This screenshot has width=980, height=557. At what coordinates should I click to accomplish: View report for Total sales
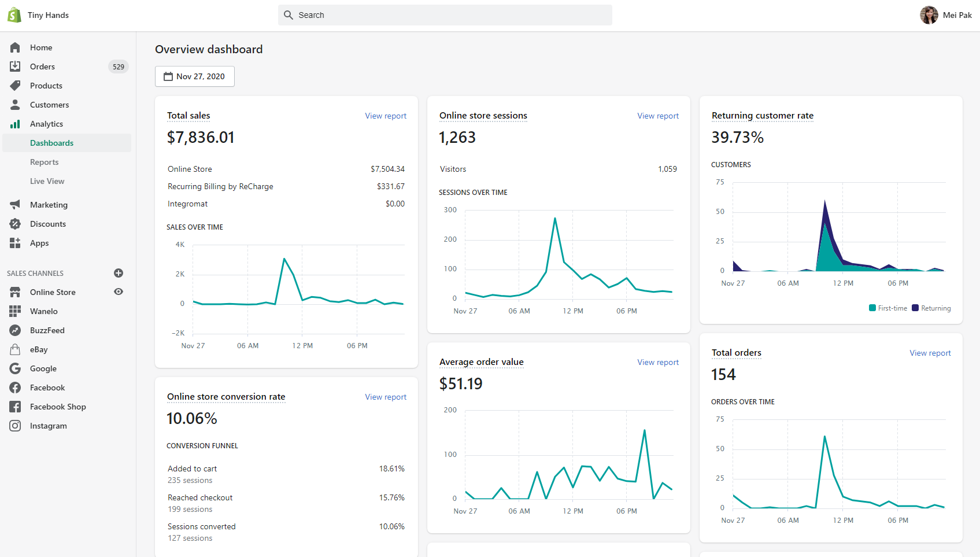(386, 116)
